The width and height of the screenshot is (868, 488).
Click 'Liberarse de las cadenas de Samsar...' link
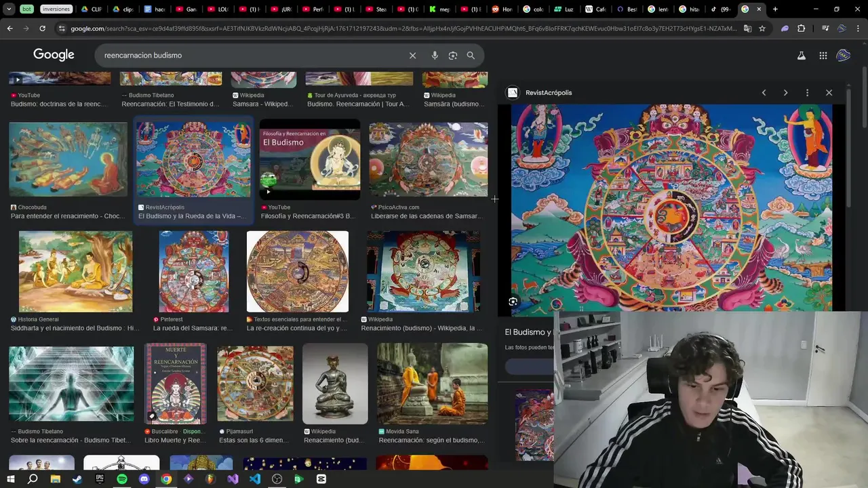427,216
